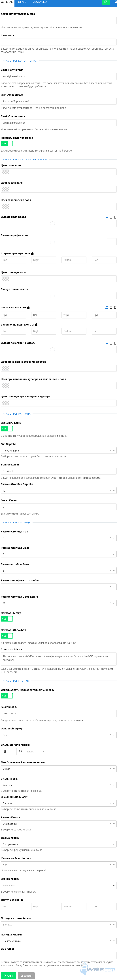Toggle underline in Стиль Шрифта Кнопки

tap(5, 751)
